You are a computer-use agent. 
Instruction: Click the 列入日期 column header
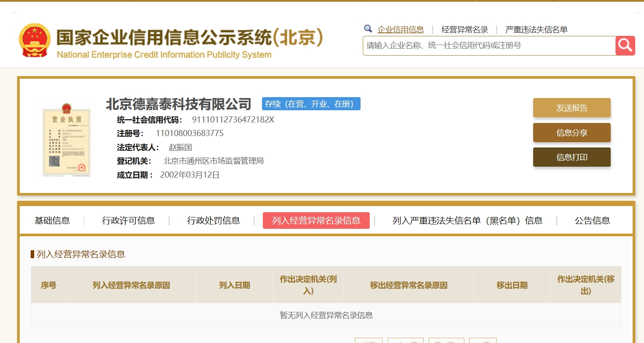coord(234,285)
